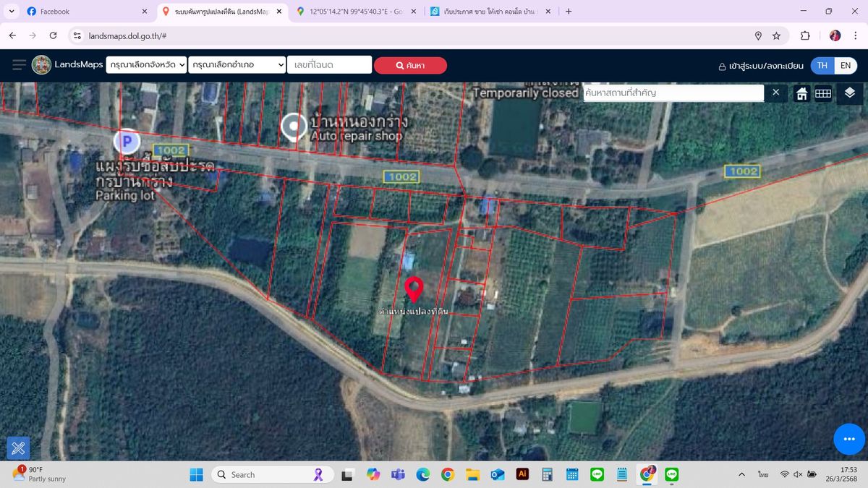The width and height of the screenshot is (868, 488).
Task: Type in the เลขที่โฉนด parcel number field
Action: tap(329, 64)
